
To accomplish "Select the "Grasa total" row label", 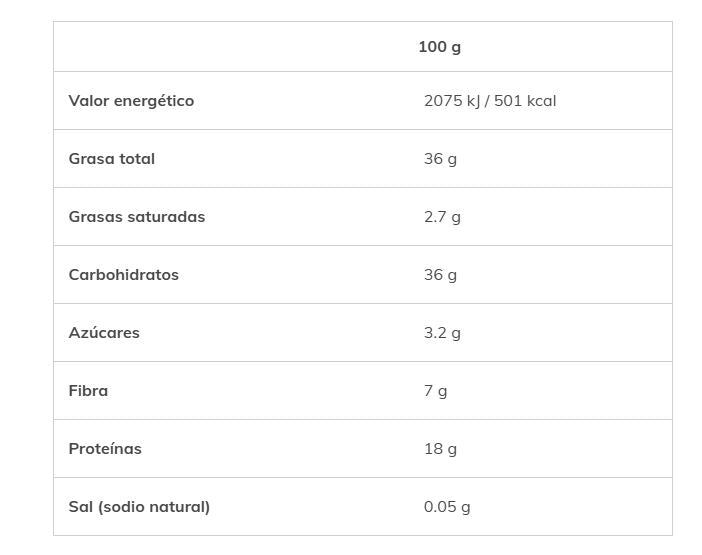I will tap(111, 159).
